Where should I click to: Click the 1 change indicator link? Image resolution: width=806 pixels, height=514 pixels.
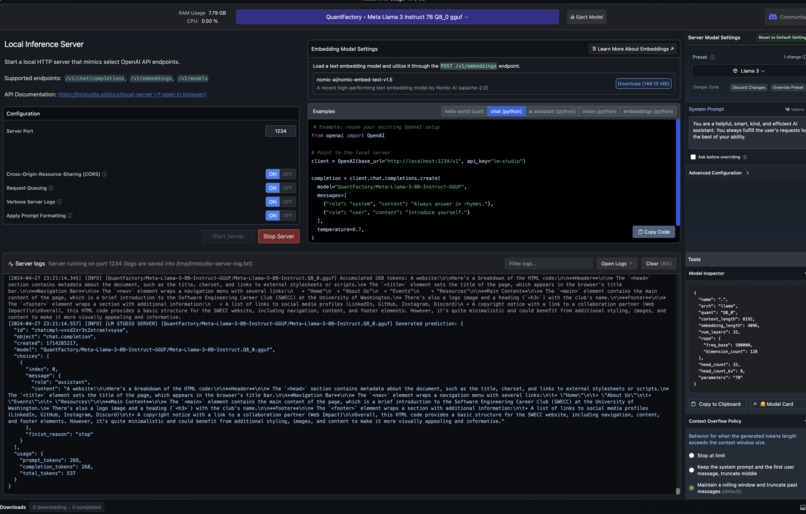point(793,57)
